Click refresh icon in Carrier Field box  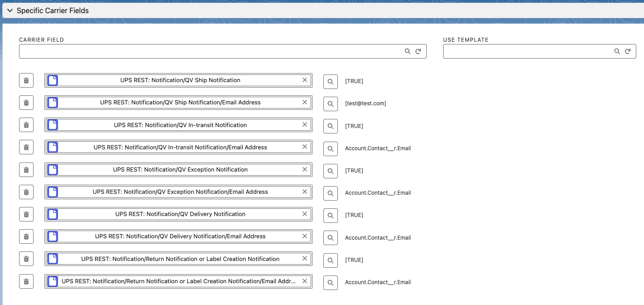point(419,51)
